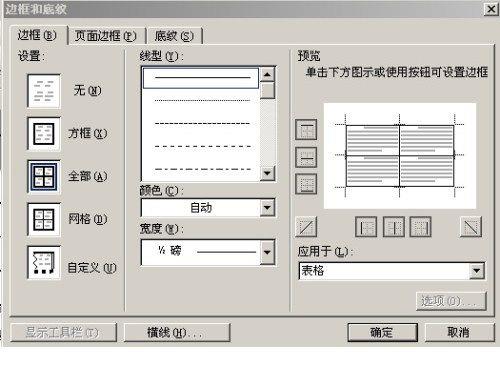The height and width of the screenshot is (366, 500).
Task: Click the 网格 (D) label text
Action: (x=87, y=219)
